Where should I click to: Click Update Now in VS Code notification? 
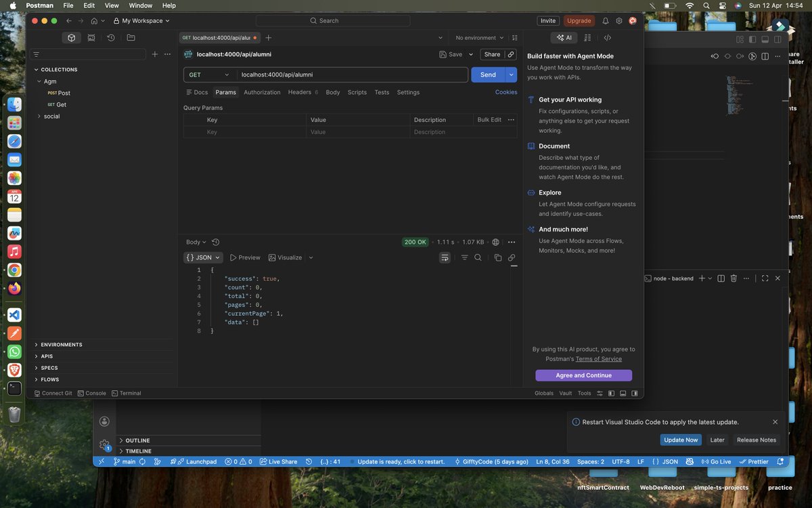click(681, 440)
